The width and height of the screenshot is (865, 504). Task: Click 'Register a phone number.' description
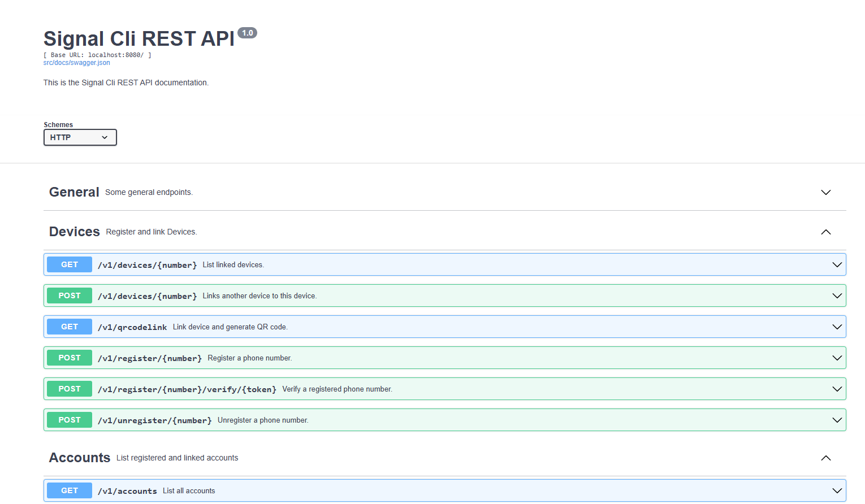(x=250, y=358)
